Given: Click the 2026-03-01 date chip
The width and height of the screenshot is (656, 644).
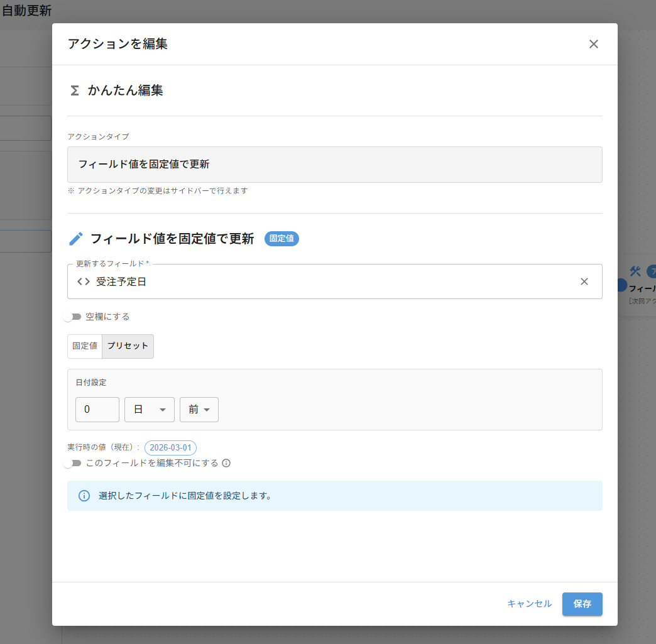Looking at the screenshot, I should [x=170, y=448].
